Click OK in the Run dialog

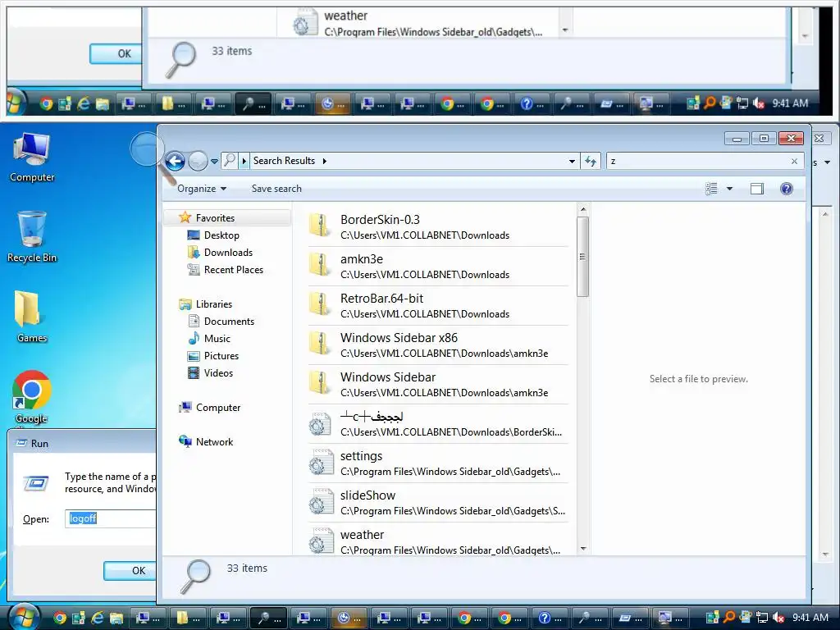[x=130, y=571]
